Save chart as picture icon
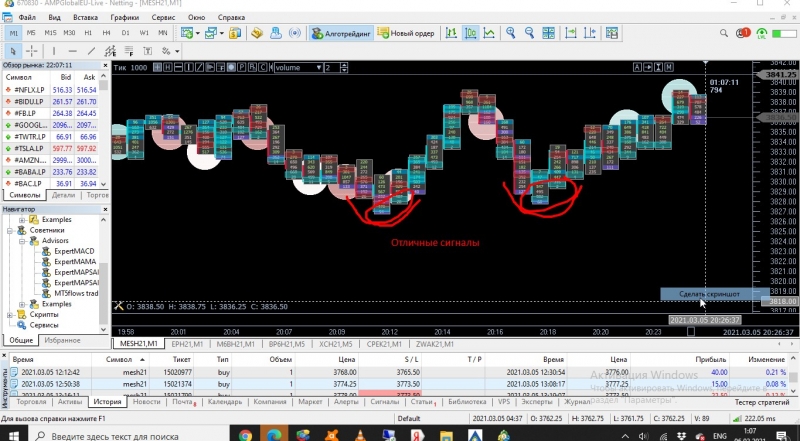 612,33
